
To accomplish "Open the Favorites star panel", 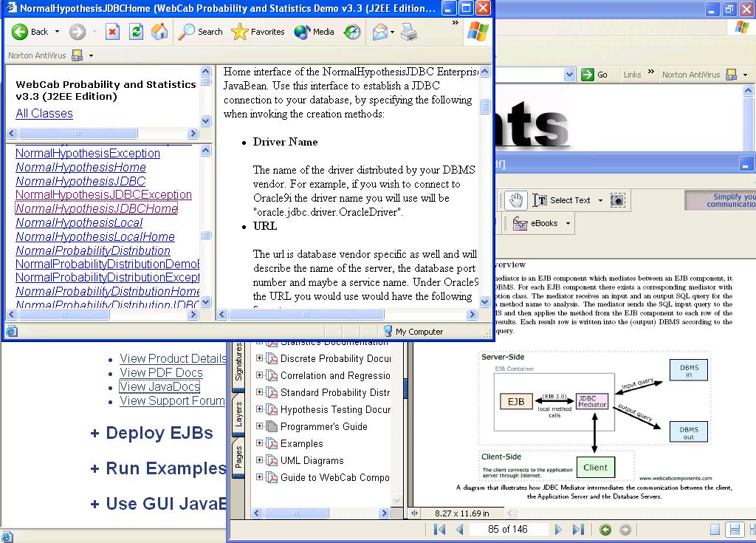I will click(258, 32).
